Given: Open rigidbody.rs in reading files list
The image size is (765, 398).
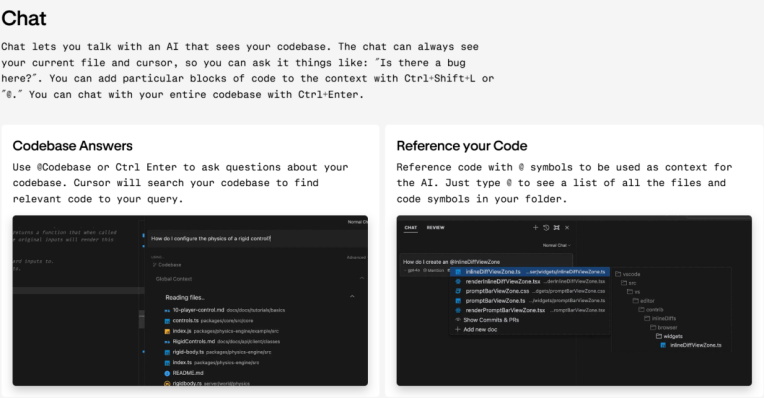Looking at the screenshot, I should coord(207,383).
